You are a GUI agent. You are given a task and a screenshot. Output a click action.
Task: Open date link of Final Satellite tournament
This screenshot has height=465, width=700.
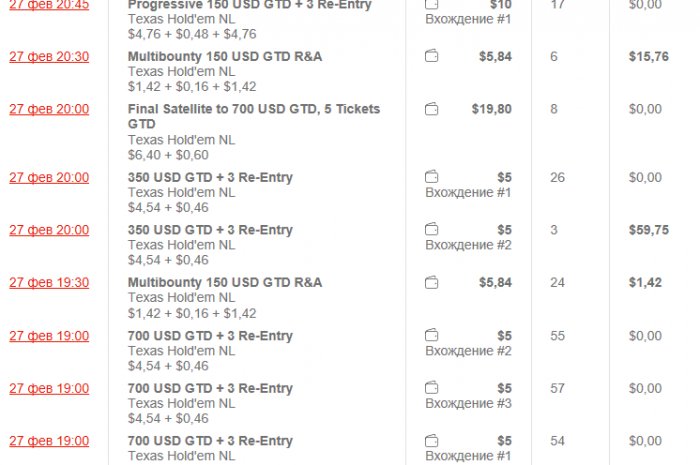[x=49, y=109]
